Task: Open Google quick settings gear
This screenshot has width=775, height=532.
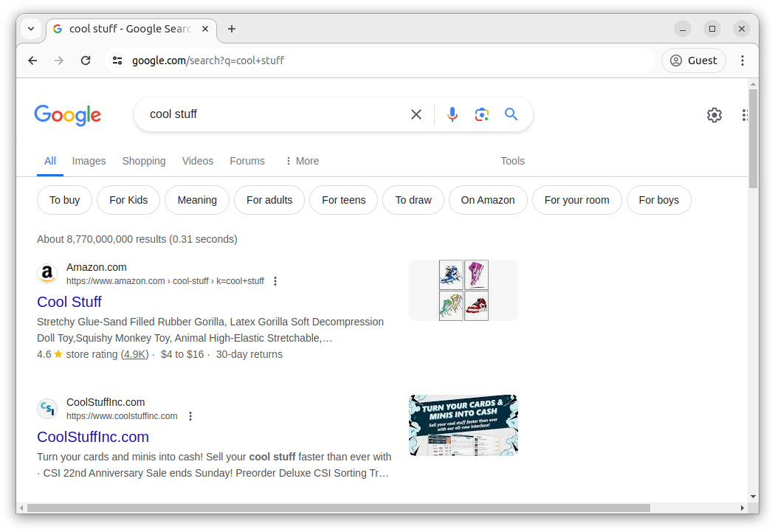Action: 714,115
